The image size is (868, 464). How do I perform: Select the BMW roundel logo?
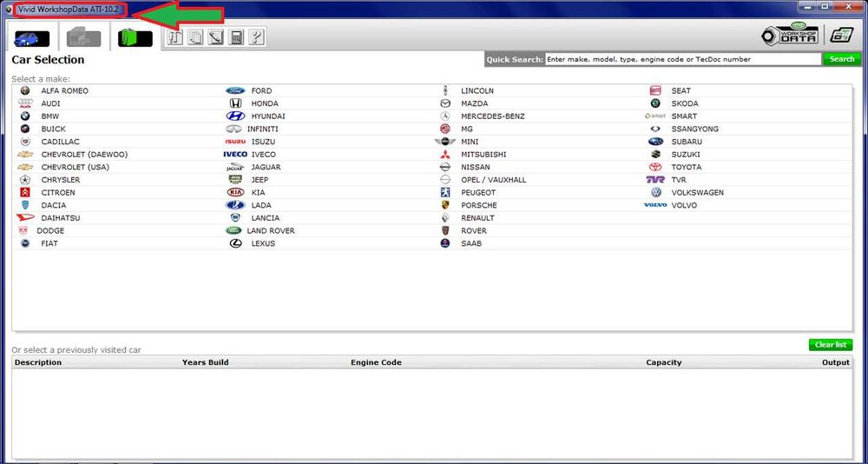[x=24, y=116]
